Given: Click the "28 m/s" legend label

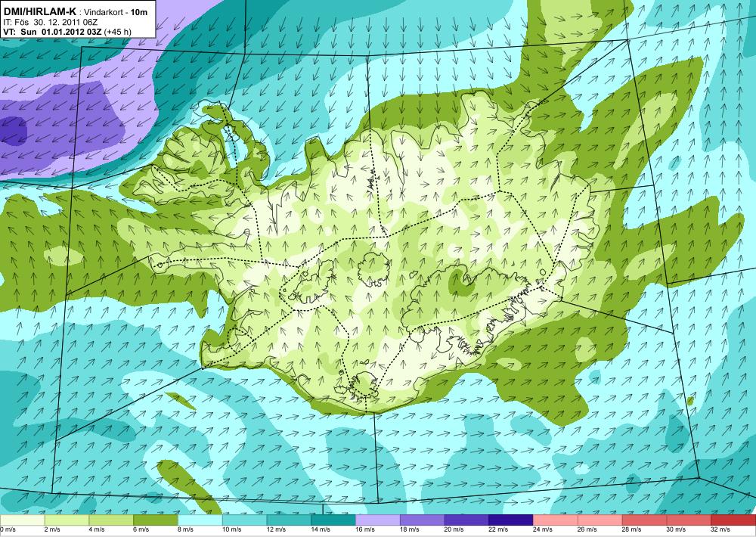Looking at the screenshot, I should [631, 529].
